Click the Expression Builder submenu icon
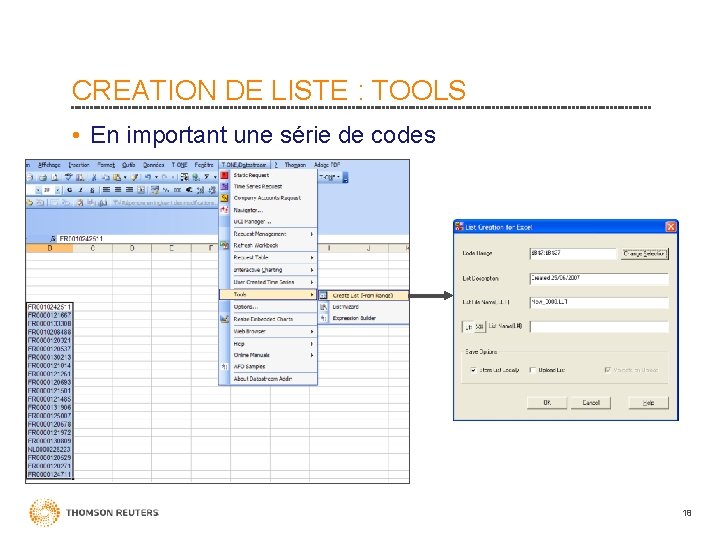 pos(324,318)
